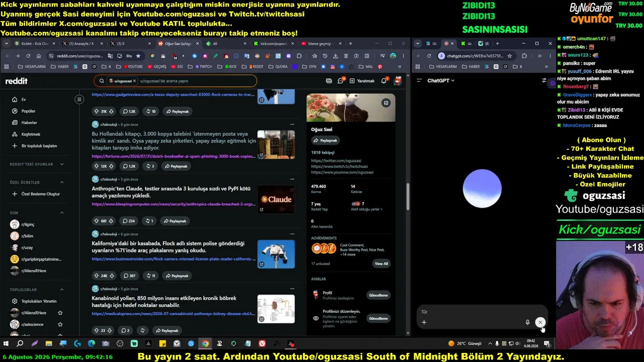Click the plus attach icon in ChatGPT
This screenshot has width=644, height=362.
point(424,322)
